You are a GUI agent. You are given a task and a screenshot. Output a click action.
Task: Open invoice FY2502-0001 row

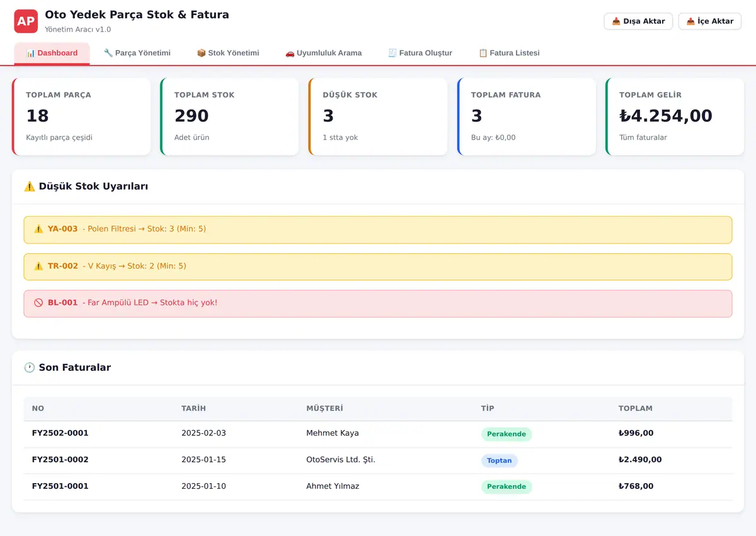[378, 434]
